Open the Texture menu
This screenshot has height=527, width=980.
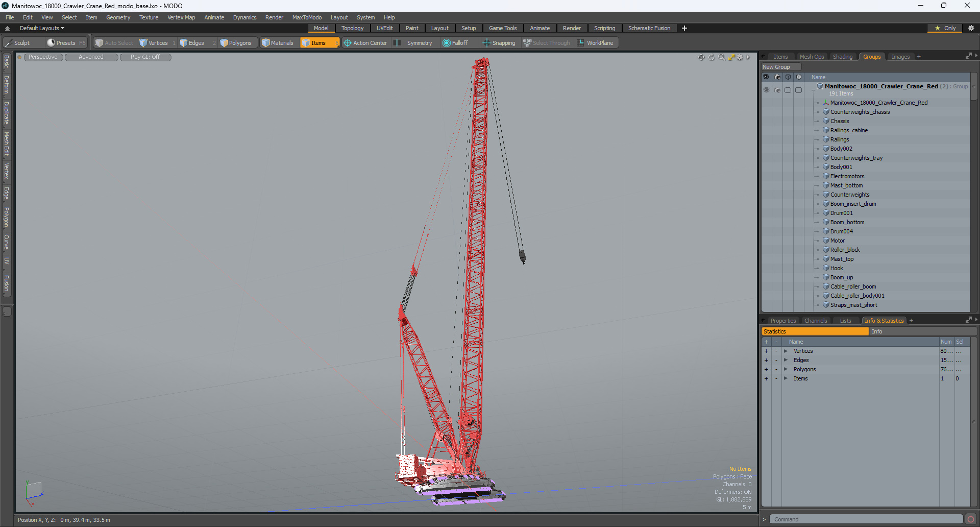pos(149,17)
